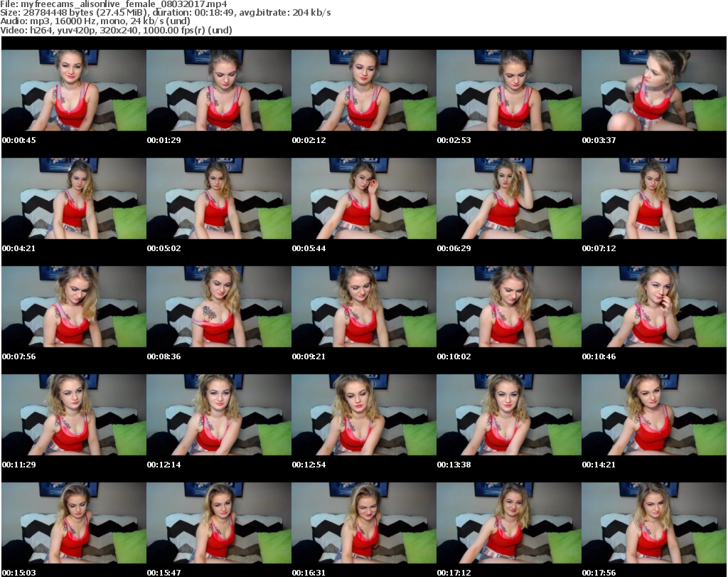
Task: Select the thumbnail timestamped 00:01:29
Action: (219, 90)
